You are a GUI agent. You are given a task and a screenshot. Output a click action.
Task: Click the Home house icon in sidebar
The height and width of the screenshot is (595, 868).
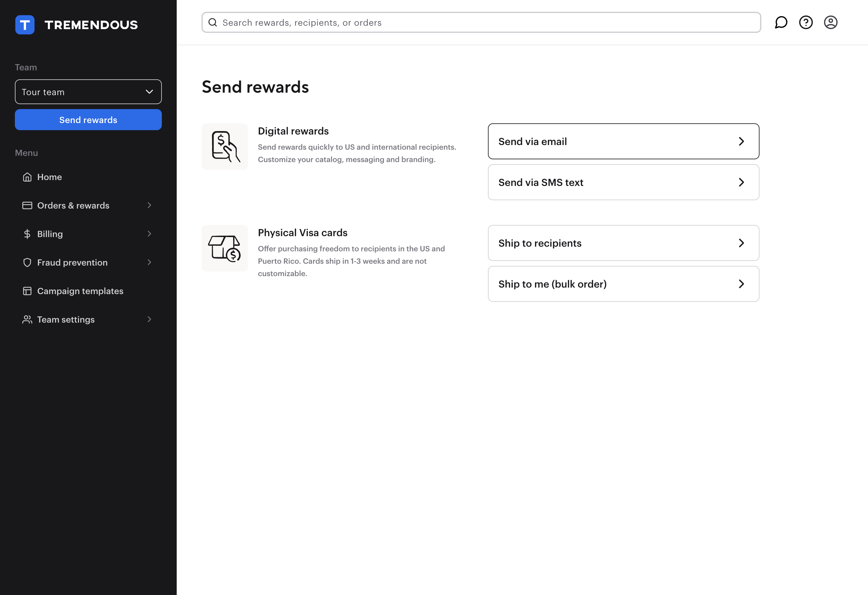pyautogui.click(x=27, y=177)
